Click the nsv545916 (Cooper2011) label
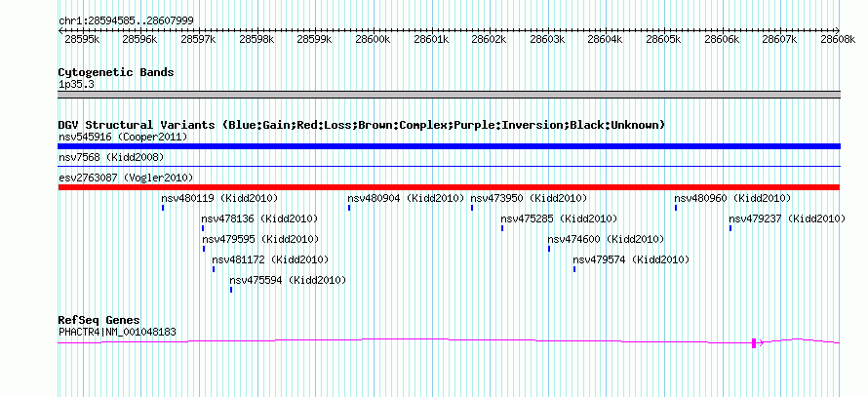 123,137
